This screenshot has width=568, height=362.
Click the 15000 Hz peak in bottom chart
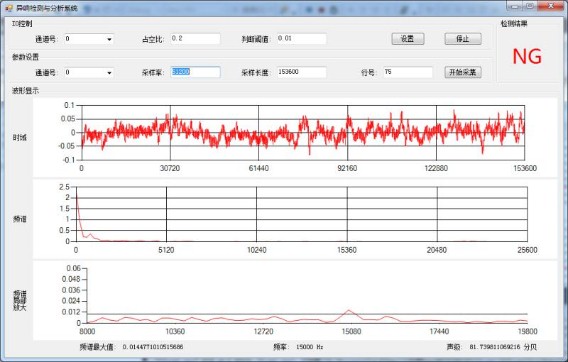(349, 311)
